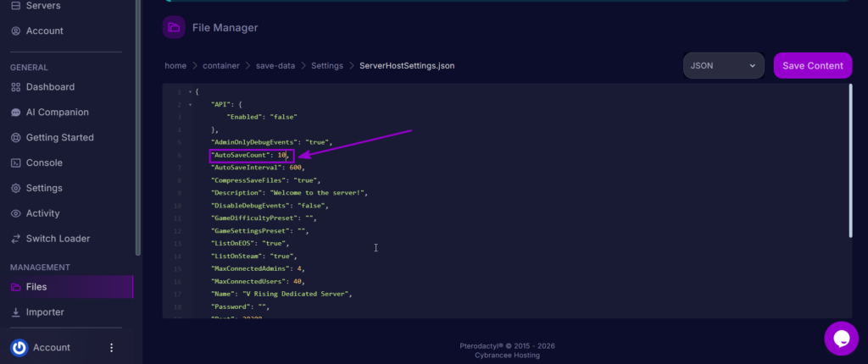Click the DisableDebugEvents "false" value
Viewport: 868px width, 364px height.
tap(311, 206)
